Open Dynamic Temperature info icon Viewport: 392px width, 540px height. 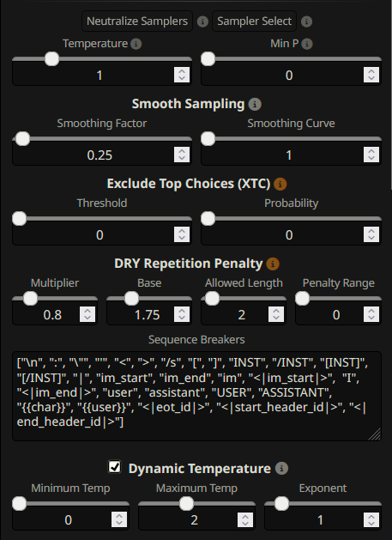pos(281,469)
